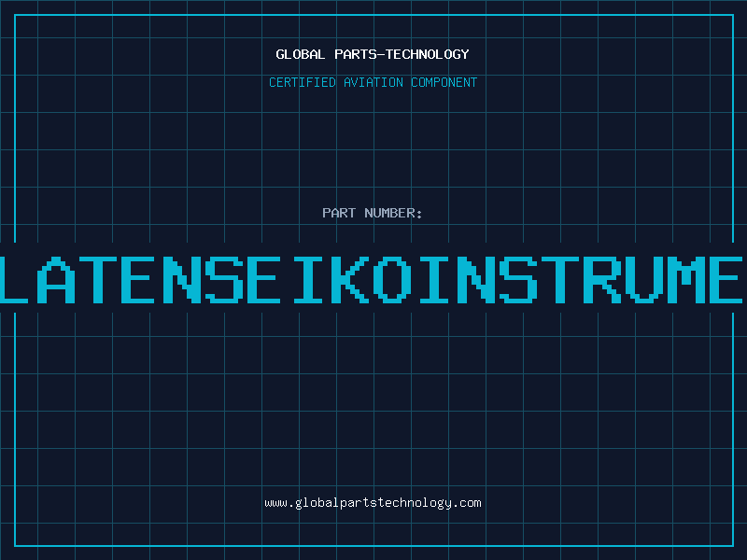Open the www.globalpartstechnology.com link
The width and height of the screenshot is (747, 560).
coord(373,503)
